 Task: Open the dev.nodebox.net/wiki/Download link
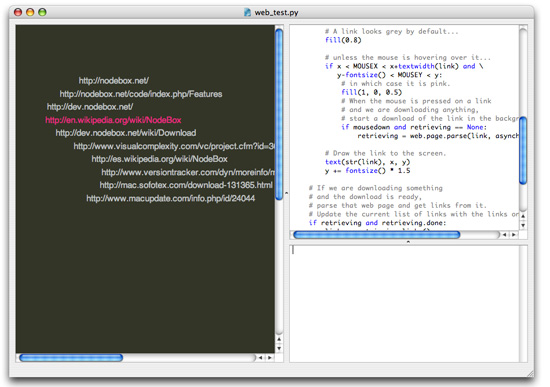(126, 133)
